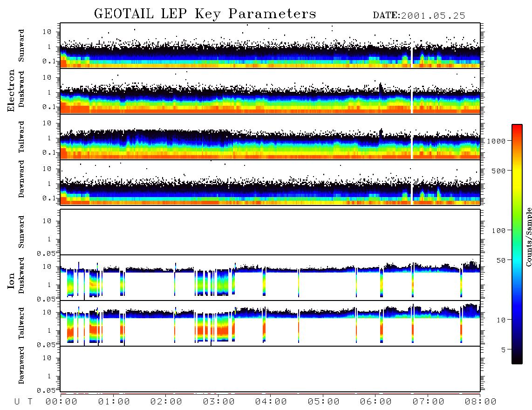Select 'Tailward' label of the Electron group
Viewport: 532px width, 410px height.
(x=21, y=137)
